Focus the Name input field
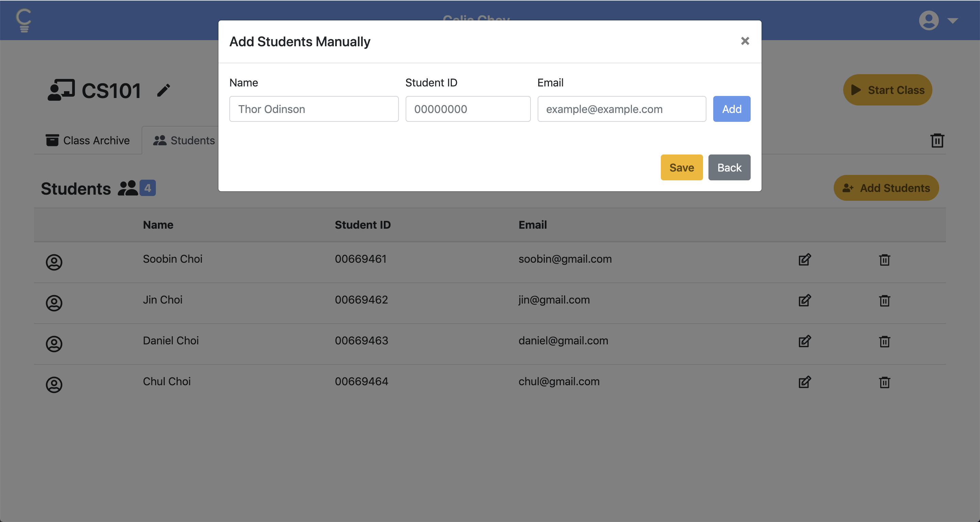The width and height of the screenshot is (980, 522). tap(314, 109)
